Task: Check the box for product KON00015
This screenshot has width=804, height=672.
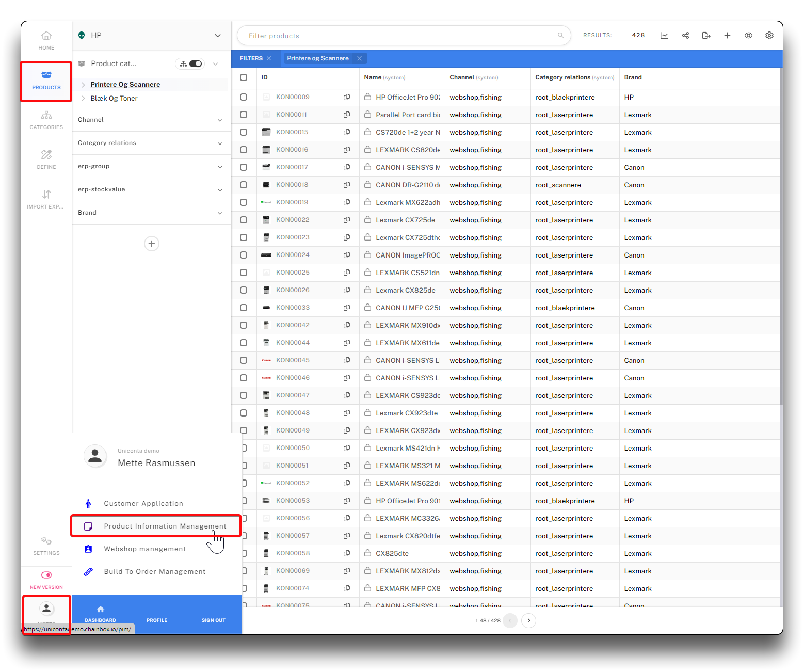Action: [x=244, y=132]
